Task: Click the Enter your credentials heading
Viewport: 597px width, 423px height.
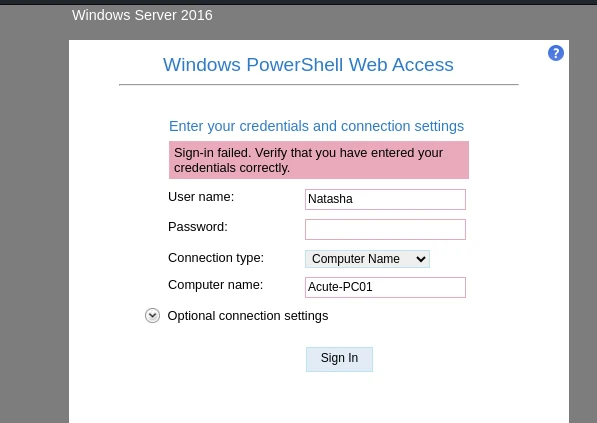Action: click(316, 126)
